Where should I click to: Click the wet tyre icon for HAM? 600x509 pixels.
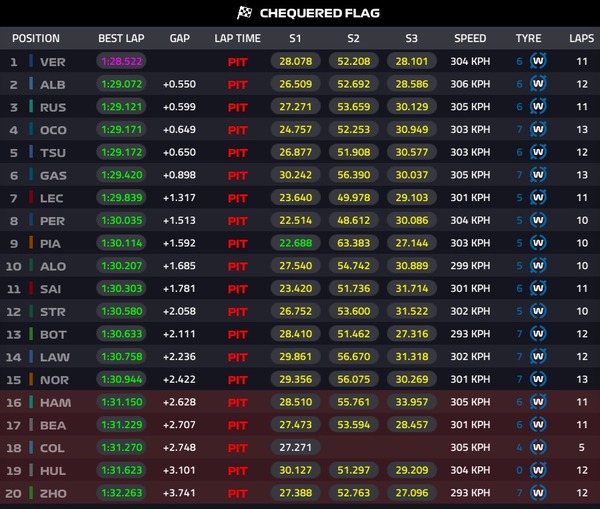(x=538, y=402)
